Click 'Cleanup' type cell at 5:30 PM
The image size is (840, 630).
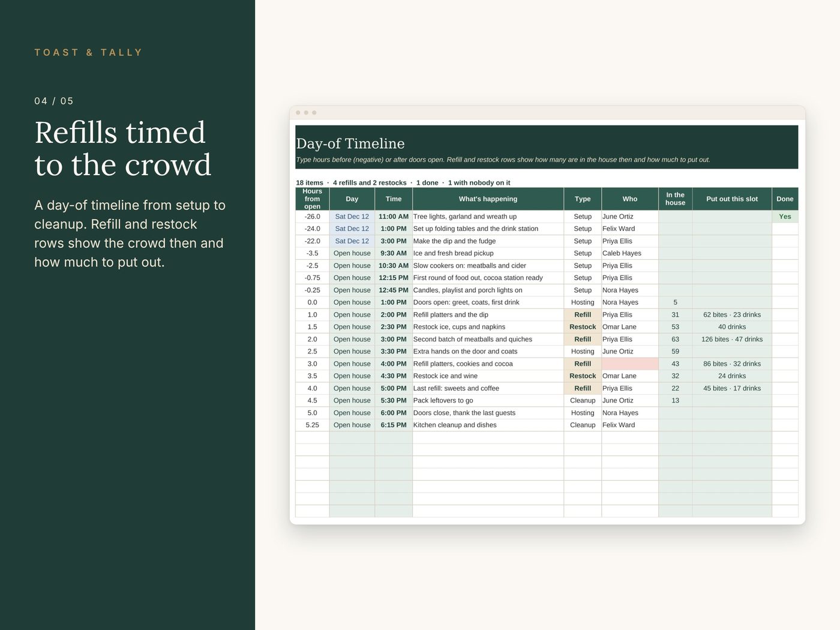583,401
